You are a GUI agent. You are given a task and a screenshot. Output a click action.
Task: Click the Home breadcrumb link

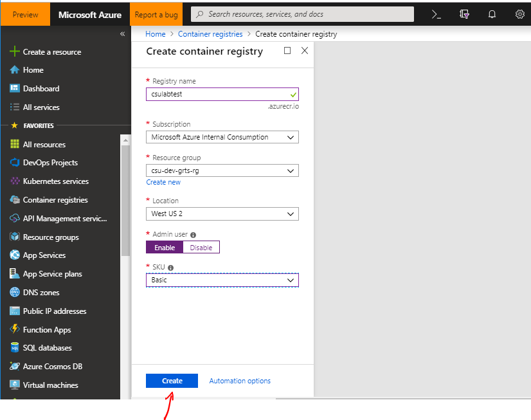click(155, 34)
